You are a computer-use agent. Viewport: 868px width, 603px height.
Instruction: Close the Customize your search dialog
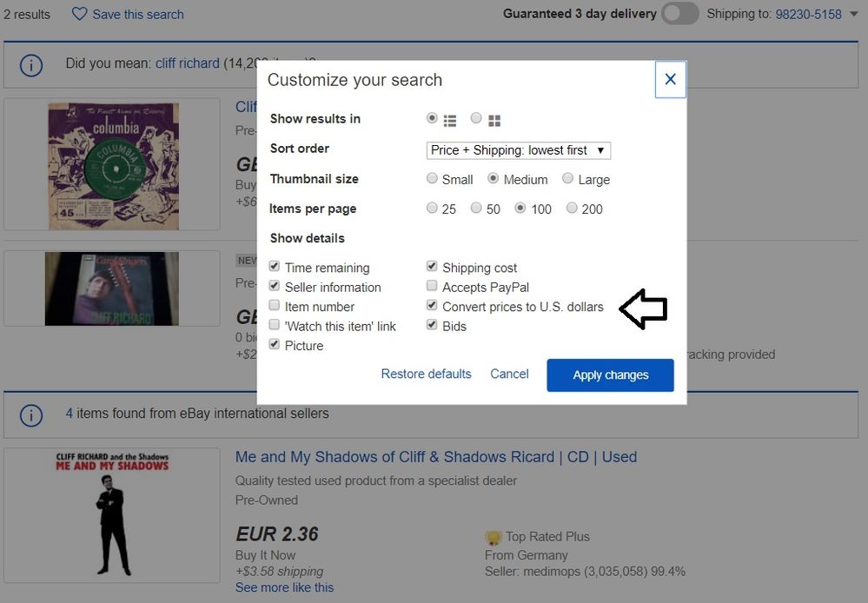[670, 80]
